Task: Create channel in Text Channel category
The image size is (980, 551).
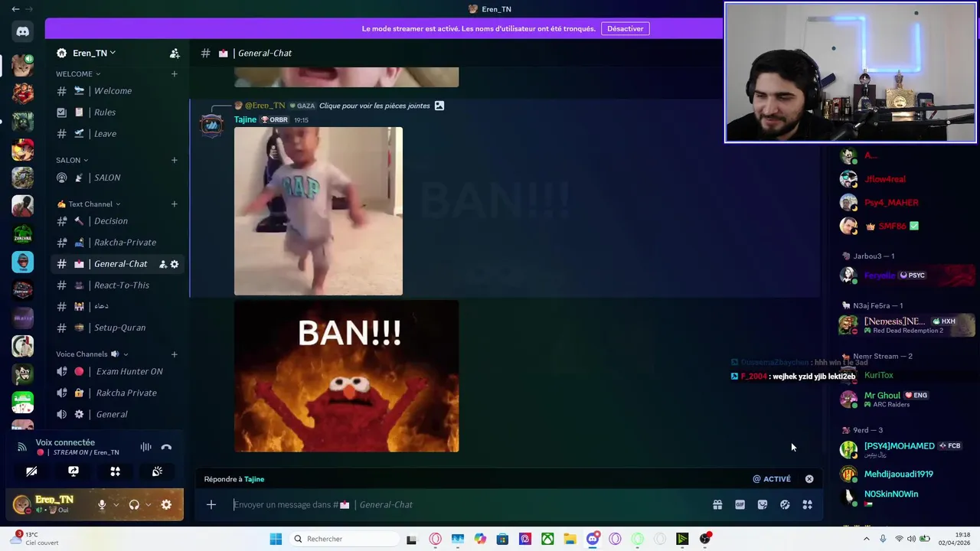Action: point(175,204)
